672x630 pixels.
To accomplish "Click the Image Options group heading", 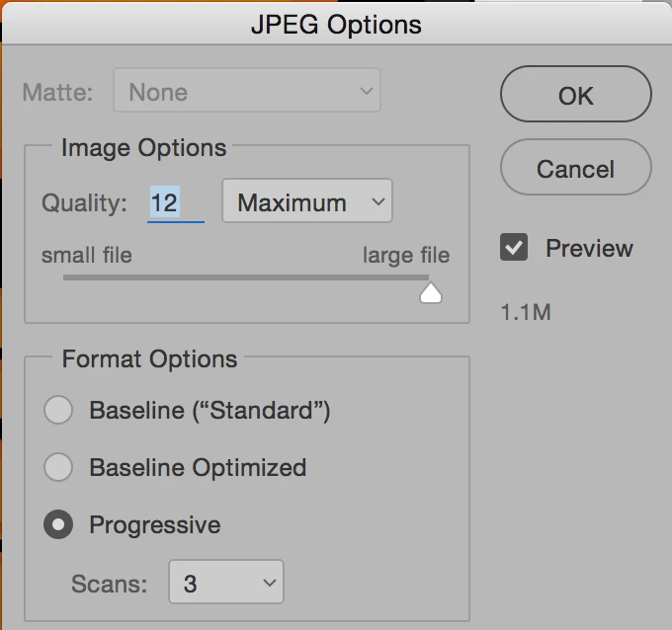I will coord(143,148).
